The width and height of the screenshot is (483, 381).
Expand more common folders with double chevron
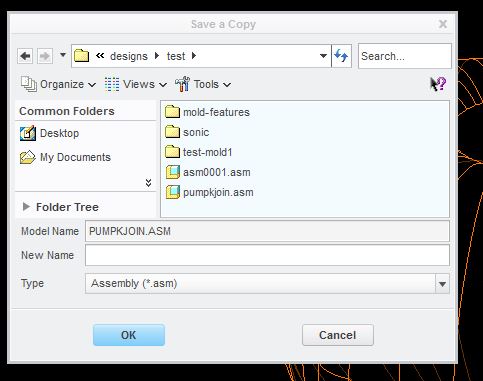coord(148,183)
